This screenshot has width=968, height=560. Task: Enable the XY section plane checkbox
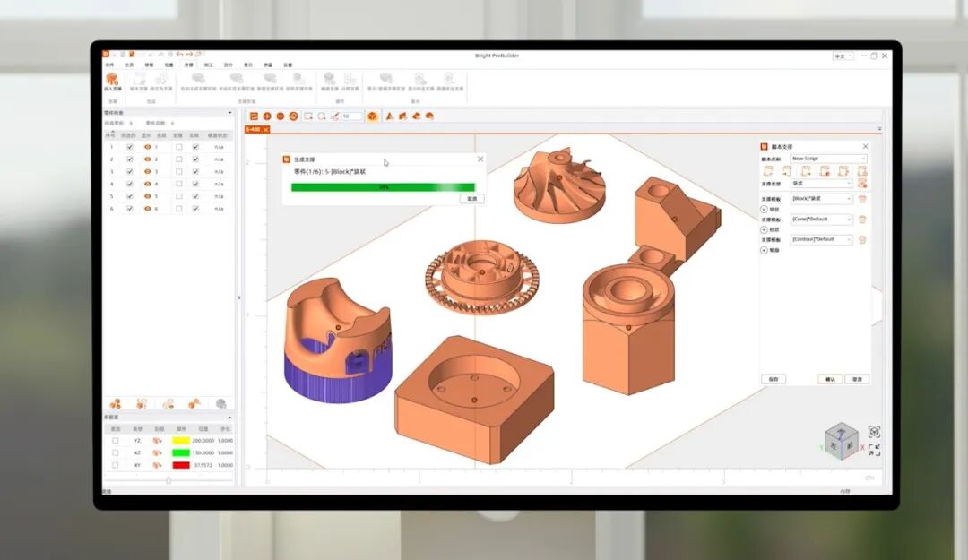pos(116,465)
